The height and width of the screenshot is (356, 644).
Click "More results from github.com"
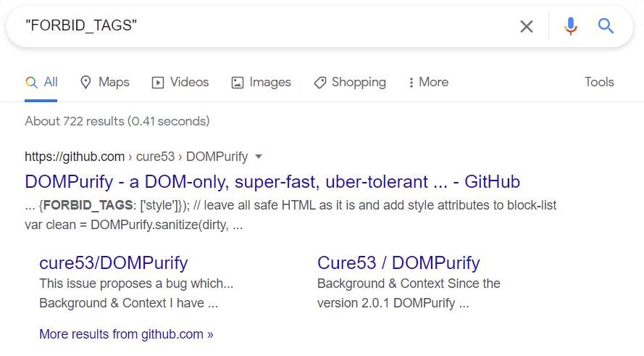[126, 334]
